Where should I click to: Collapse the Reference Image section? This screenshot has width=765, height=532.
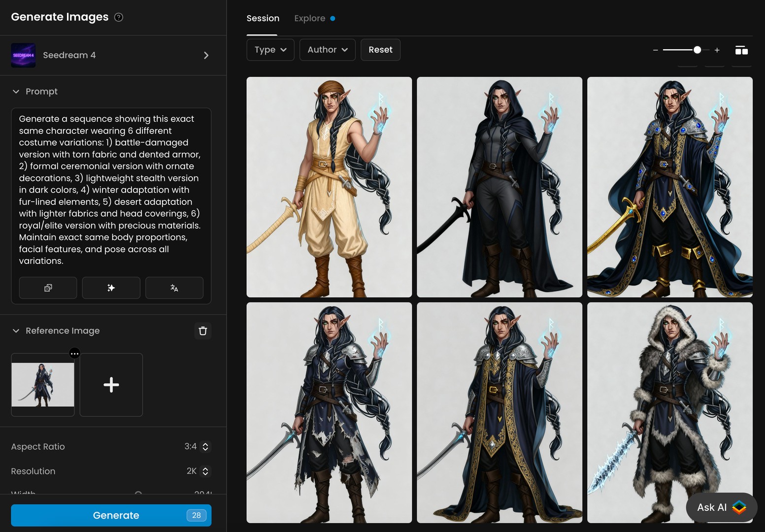tap(16, 331)
